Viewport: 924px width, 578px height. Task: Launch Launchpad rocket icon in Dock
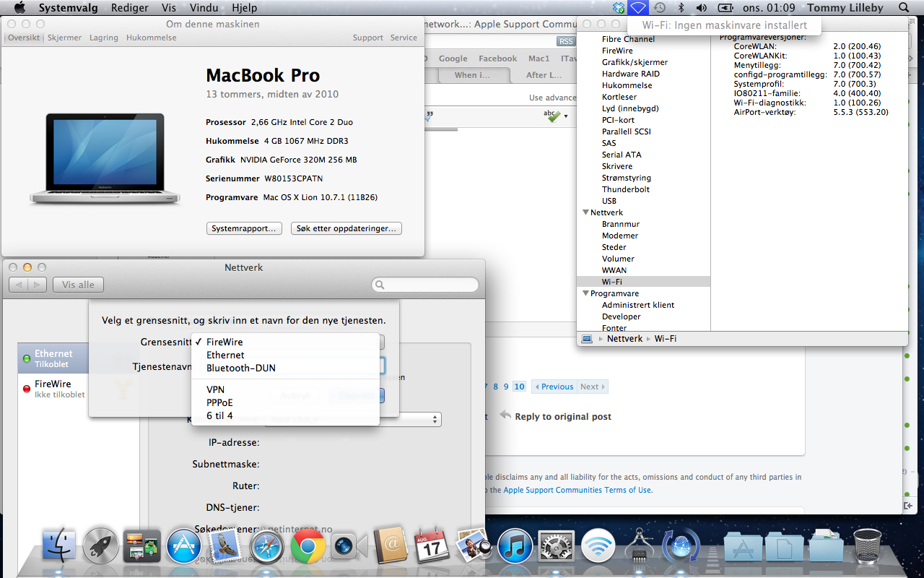point(101,545)
